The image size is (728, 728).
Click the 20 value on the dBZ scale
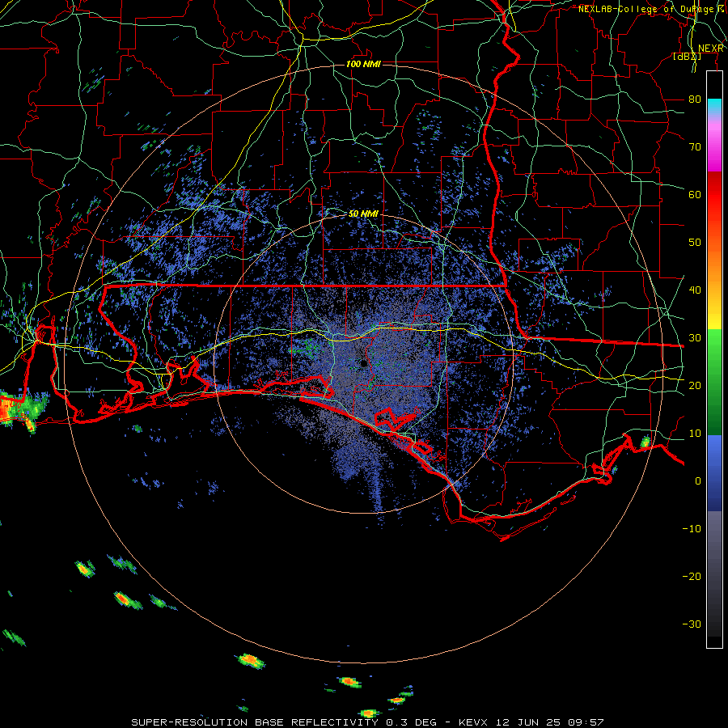pos(695,386)
